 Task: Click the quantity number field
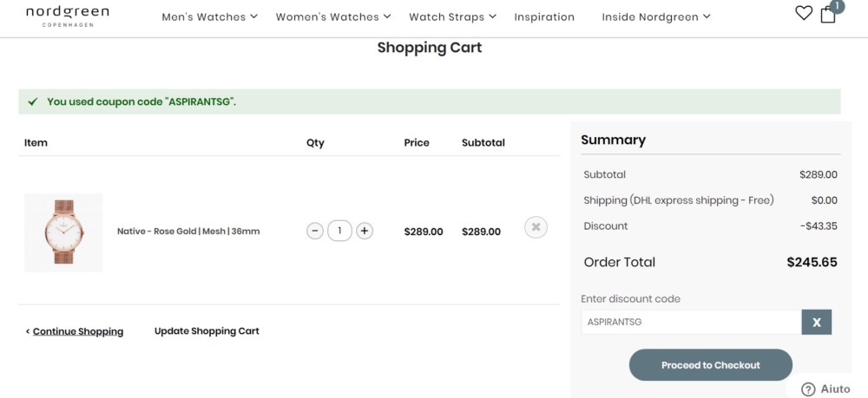pyautogui.click(x=339, y=231)
